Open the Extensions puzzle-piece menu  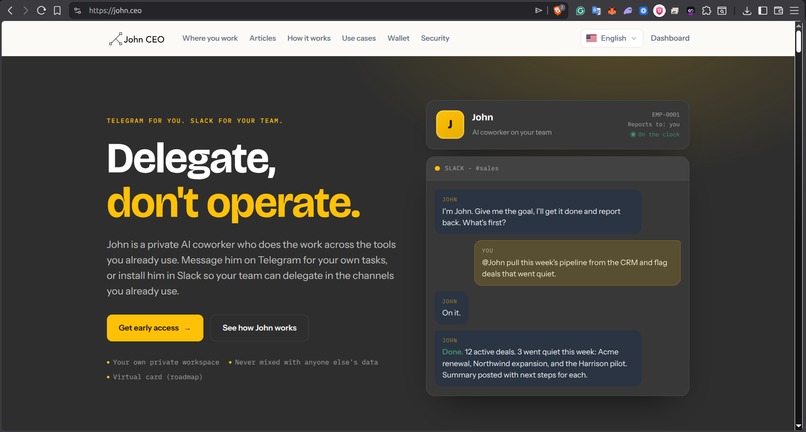pos(707,10)
